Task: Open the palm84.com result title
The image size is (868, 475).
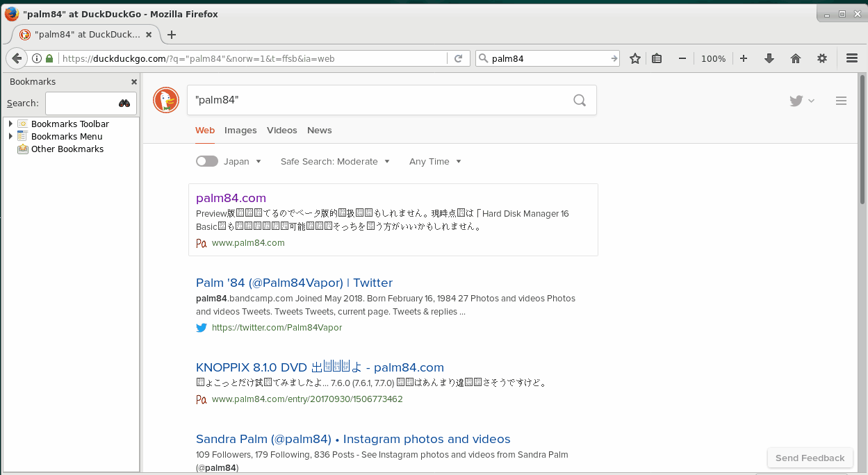Action: pyautogui.click(x=231, y=198)
